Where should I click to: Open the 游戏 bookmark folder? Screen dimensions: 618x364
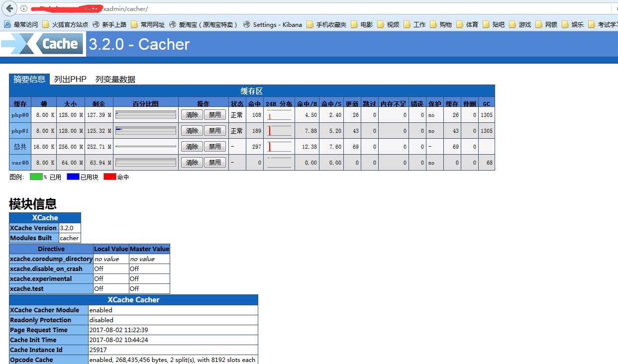click(520, 24)
